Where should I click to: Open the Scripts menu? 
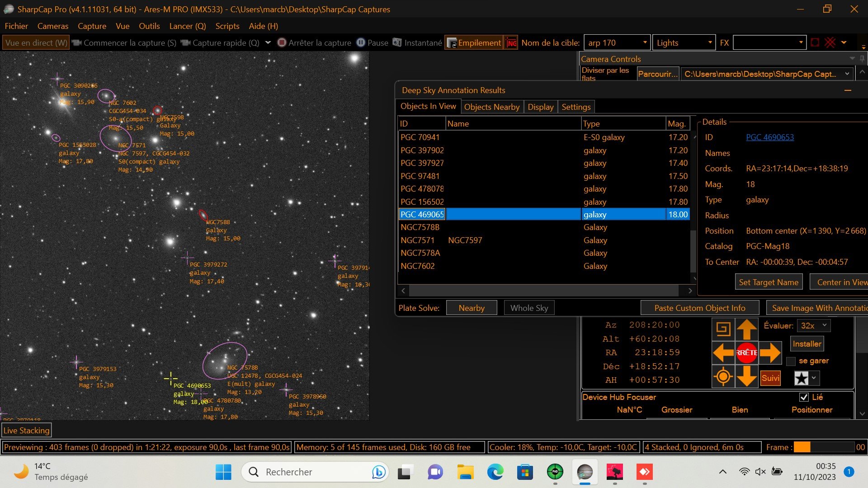coord(227,26)
